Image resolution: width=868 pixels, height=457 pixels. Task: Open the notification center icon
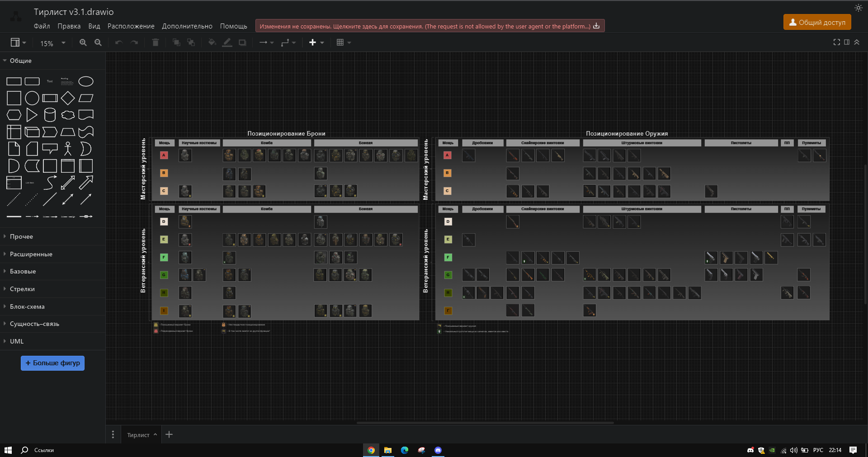pyautogui.click(x=853, y=450)
